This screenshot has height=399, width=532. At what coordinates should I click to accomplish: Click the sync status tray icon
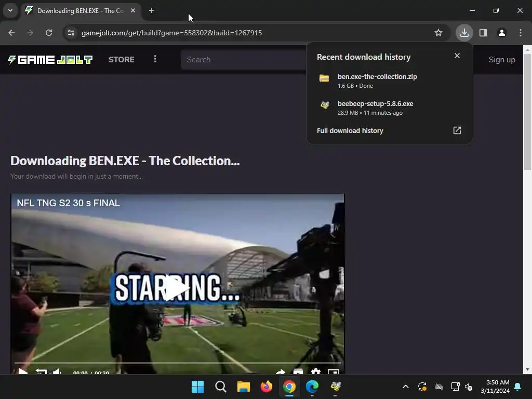point(422,387)
